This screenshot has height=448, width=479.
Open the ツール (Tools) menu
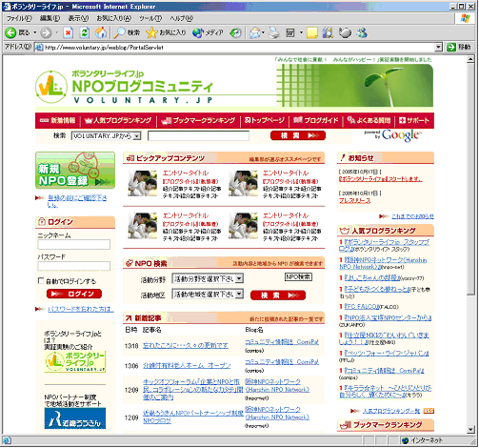pyautogui.click(x=150, y=18)
